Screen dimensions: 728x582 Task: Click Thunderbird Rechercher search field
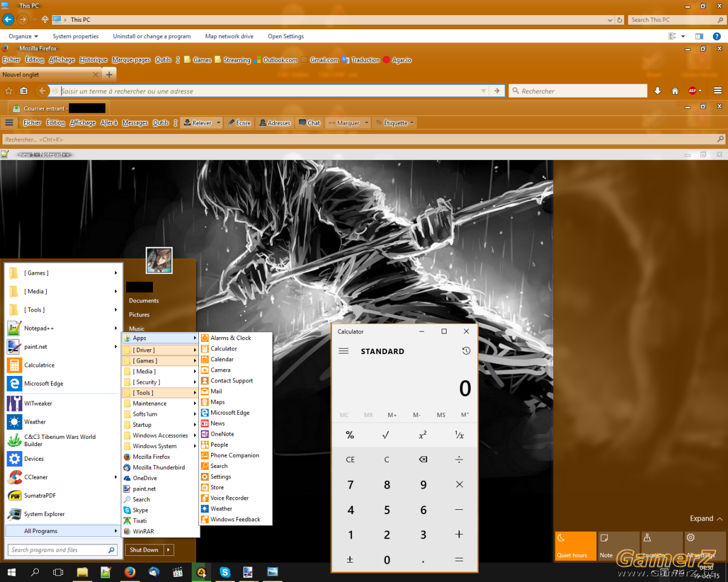(x=364, y=139)
